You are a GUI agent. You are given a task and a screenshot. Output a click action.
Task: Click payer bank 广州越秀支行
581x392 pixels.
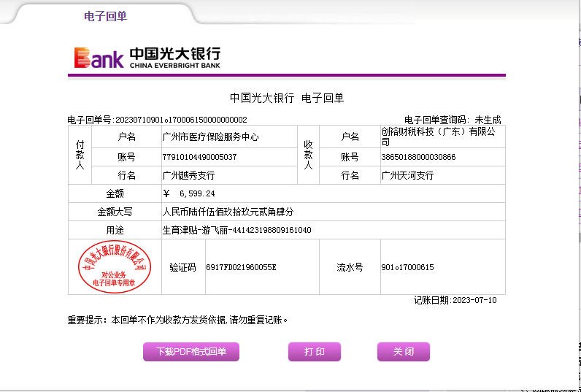point(188,175)
